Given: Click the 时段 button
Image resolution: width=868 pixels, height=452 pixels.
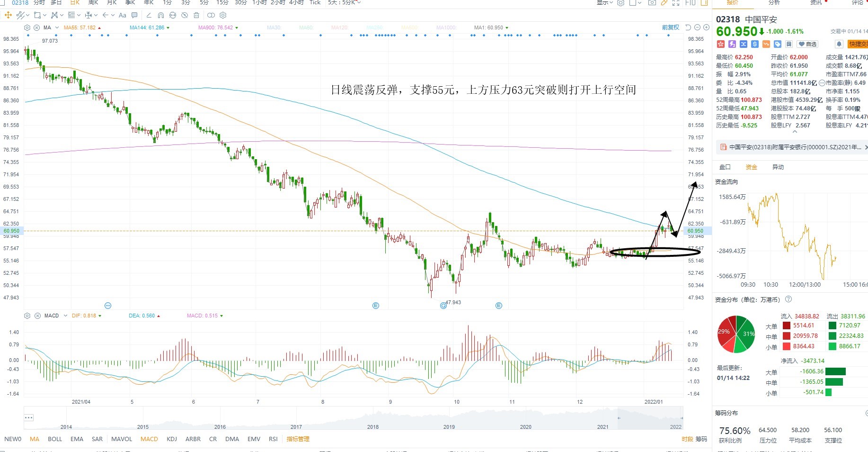Looking at the screenshot, I should [x=687, y=439].
